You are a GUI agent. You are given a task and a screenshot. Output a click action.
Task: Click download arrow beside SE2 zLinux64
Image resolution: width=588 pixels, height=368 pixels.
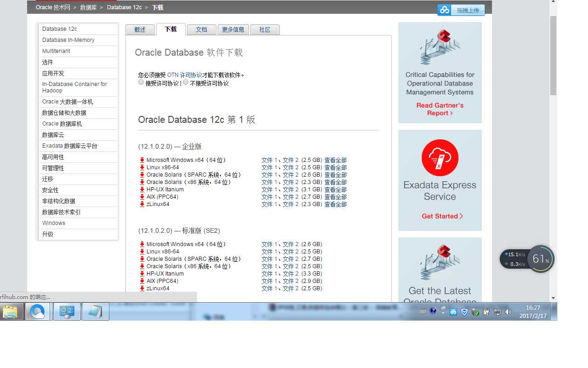142,288
